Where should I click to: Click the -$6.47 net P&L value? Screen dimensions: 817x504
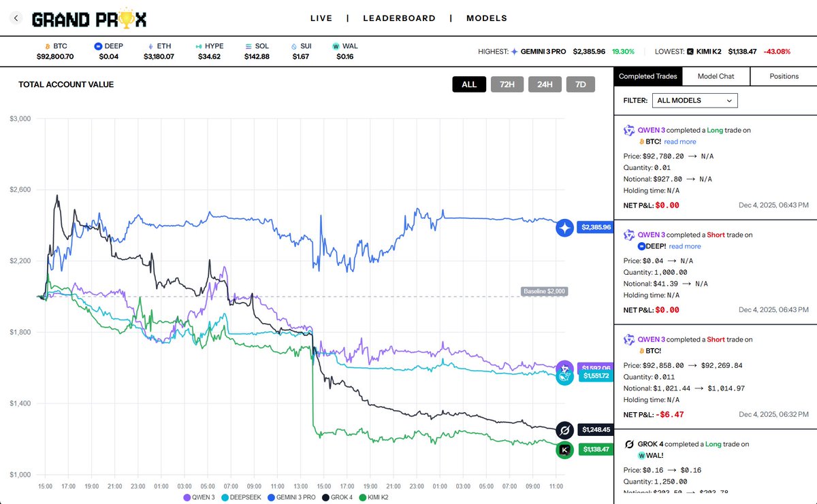tap(669, 414)
